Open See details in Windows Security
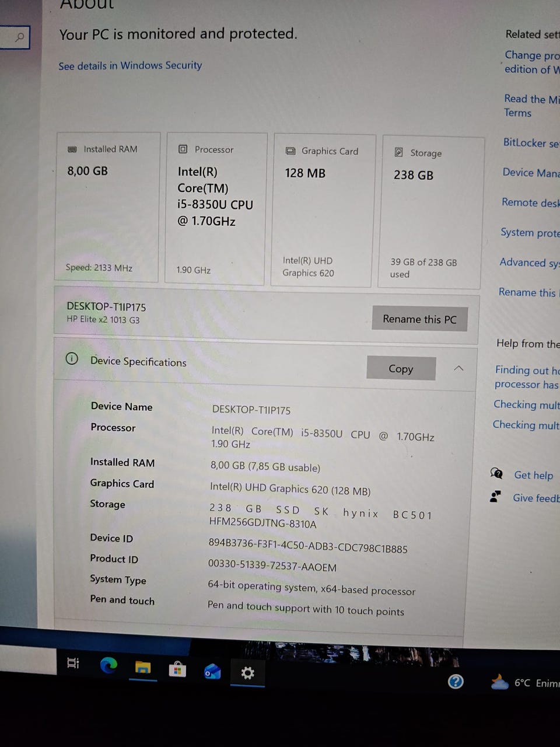 click(x=130, y=65)
